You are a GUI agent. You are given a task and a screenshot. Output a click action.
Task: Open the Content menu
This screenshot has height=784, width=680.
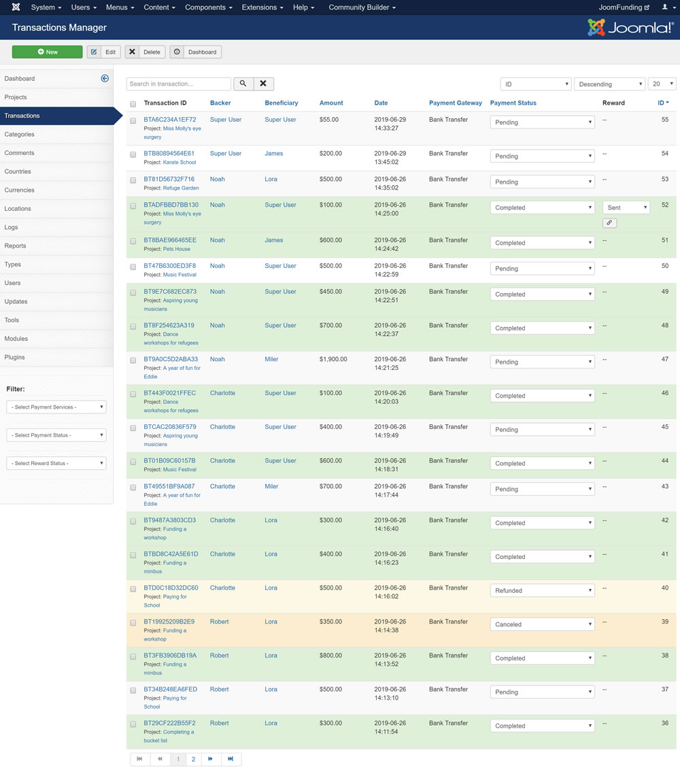tap(160, 7)
